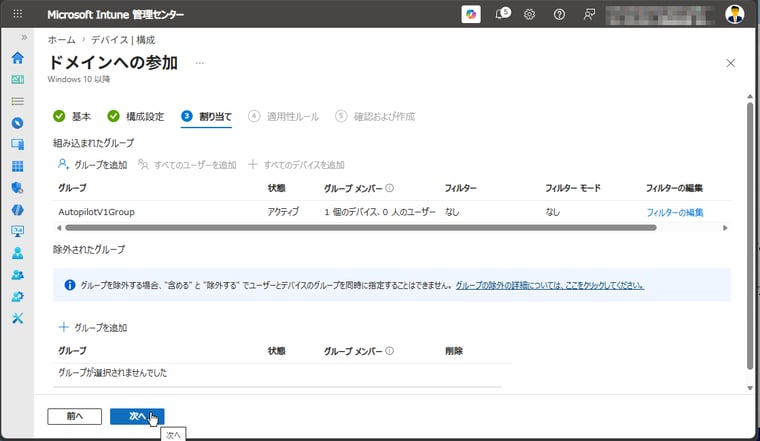The width and height of the screenshot is (760, 441).
Task: Click the 次へ button
Action: [x=137, y=416]
